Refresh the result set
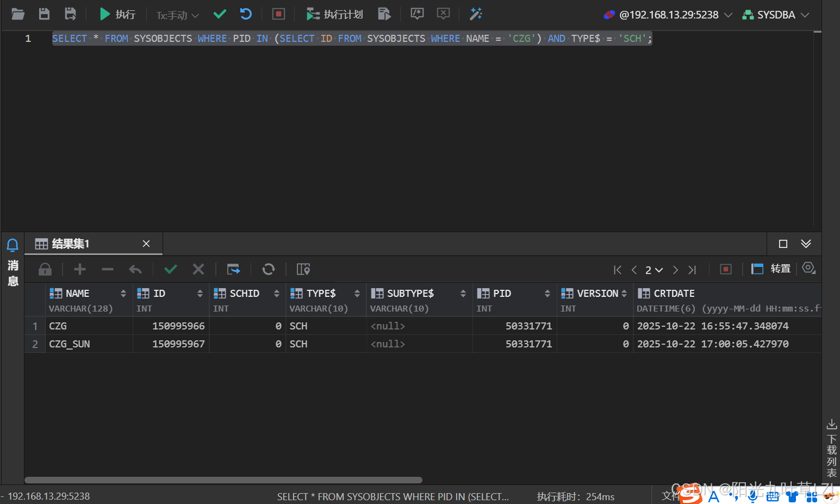The height and width of the screenshot is (504, 840). pos(269,269)
